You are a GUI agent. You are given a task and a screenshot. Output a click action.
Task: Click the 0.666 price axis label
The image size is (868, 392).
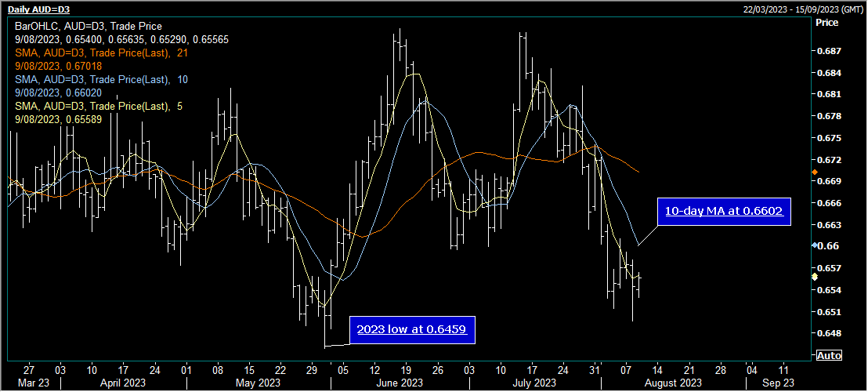click(x=829, y=203)
